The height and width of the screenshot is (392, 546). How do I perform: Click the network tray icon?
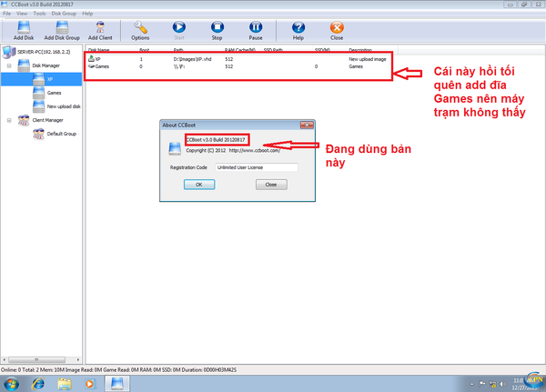tap(492, 384)
